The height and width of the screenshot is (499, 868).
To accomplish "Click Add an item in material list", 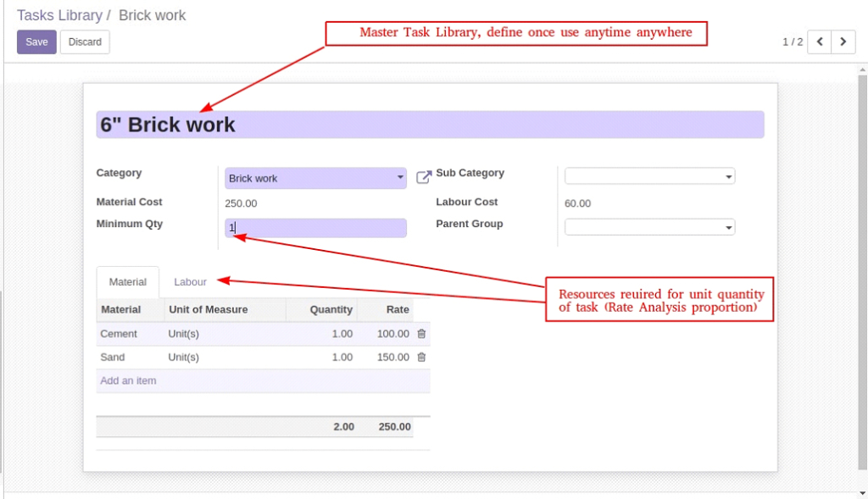I will (x=128, y=380).
